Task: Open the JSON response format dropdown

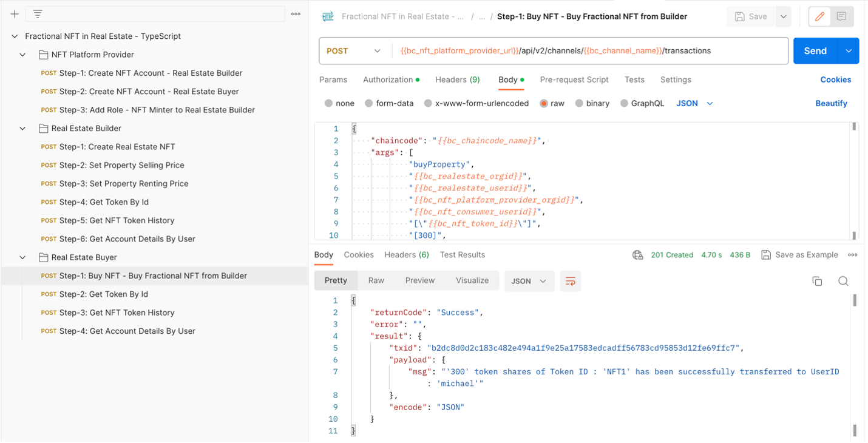Action: click(x=529, y=281)
